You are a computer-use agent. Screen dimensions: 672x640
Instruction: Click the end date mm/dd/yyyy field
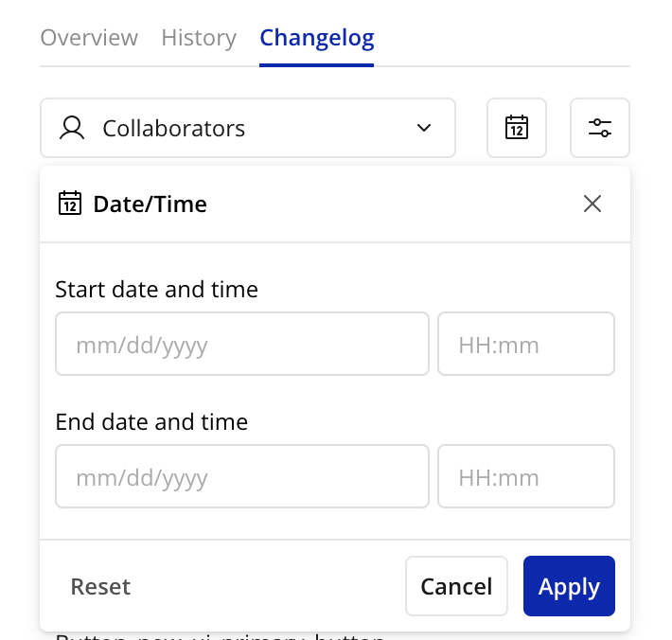coord(242,476)
